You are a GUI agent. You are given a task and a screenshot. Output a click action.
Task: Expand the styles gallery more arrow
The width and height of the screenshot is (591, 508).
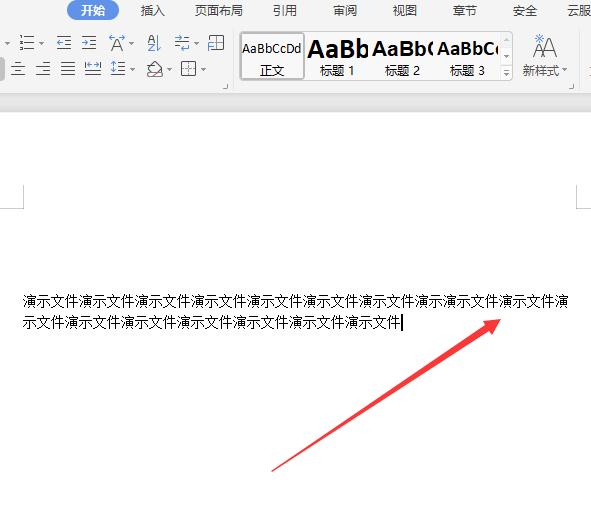point(507,72)
